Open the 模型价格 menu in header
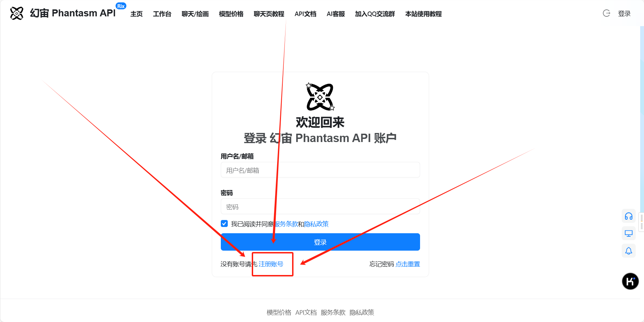Screen dimensions: 644x322 pos(231,14)
